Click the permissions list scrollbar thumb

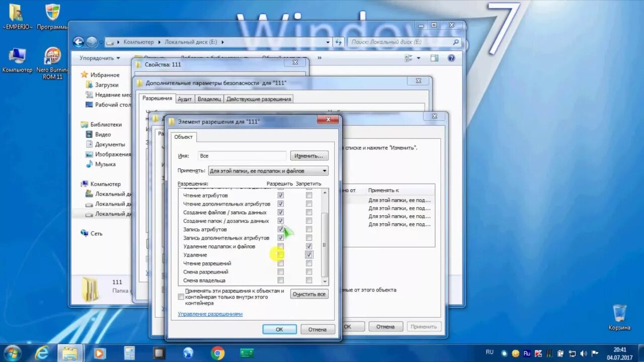tap(325, 244)
